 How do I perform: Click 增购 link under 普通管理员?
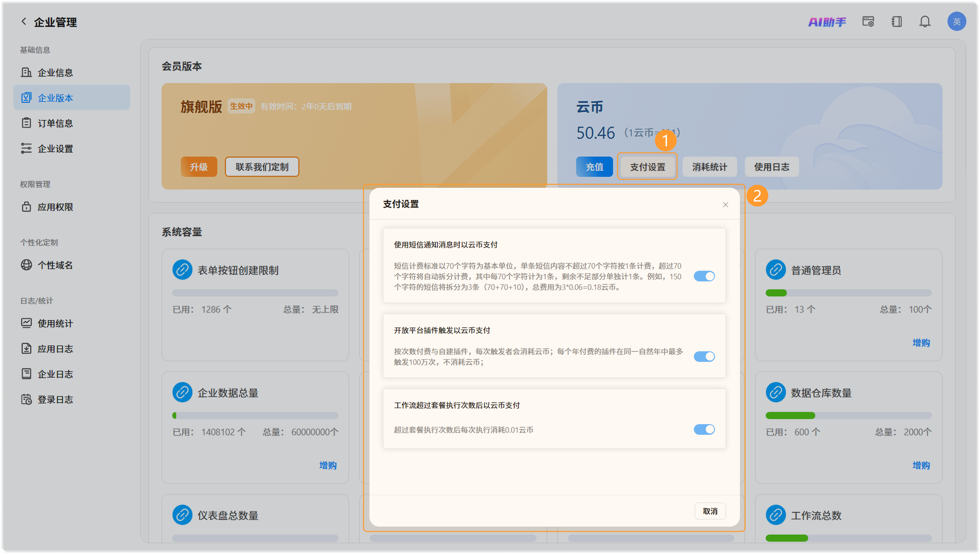(921, 342)
